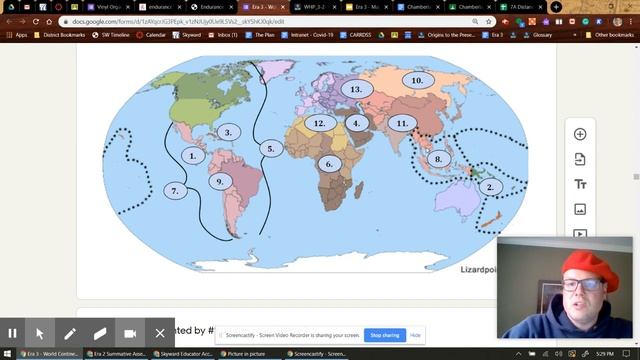Go back to the previous page
This screenshot has width=640, height=360.
pos(9,21)
